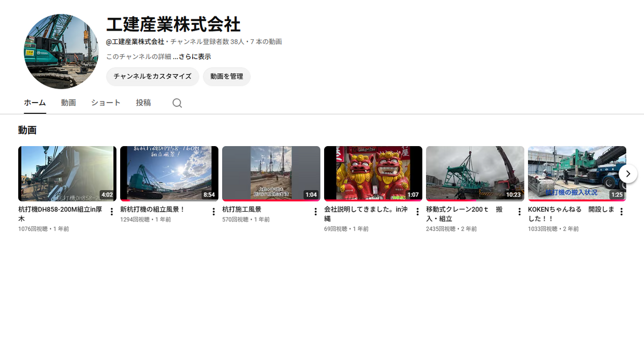
Task: Play the 8:54 video thumbnail
Action: point(169,173)
